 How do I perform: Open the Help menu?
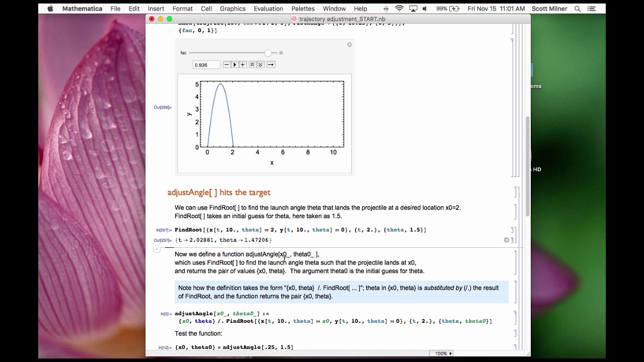360,9
